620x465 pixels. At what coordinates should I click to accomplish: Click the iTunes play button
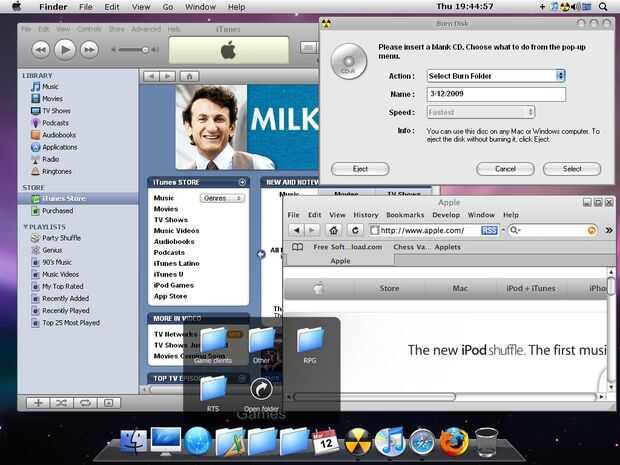(65, 50)
